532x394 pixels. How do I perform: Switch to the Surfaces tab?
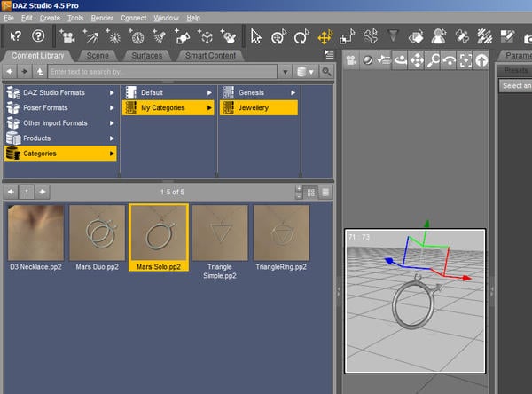click(147, 56)
